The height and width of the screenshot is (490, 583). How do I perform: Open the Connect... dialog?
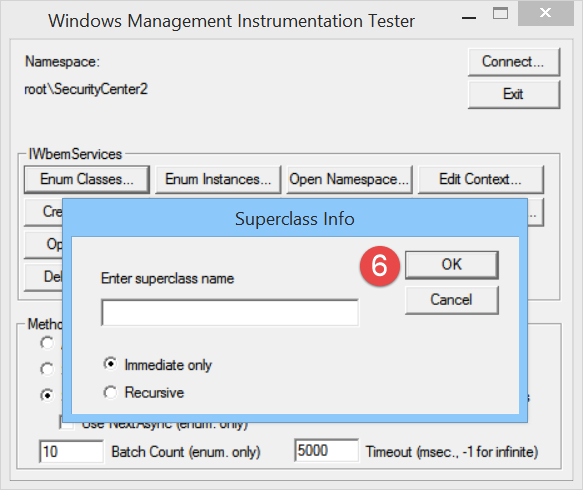513,62
